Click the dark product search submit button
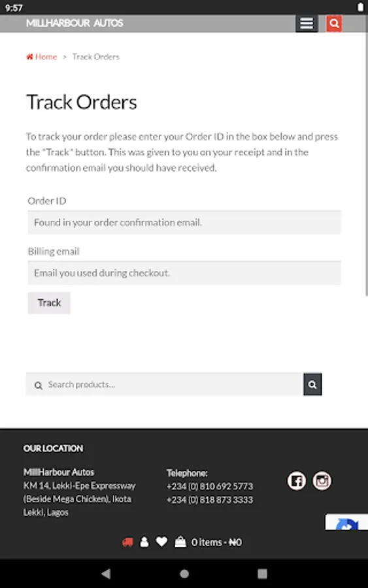Viewport: 368px width, 588px height. coord(312,384)
